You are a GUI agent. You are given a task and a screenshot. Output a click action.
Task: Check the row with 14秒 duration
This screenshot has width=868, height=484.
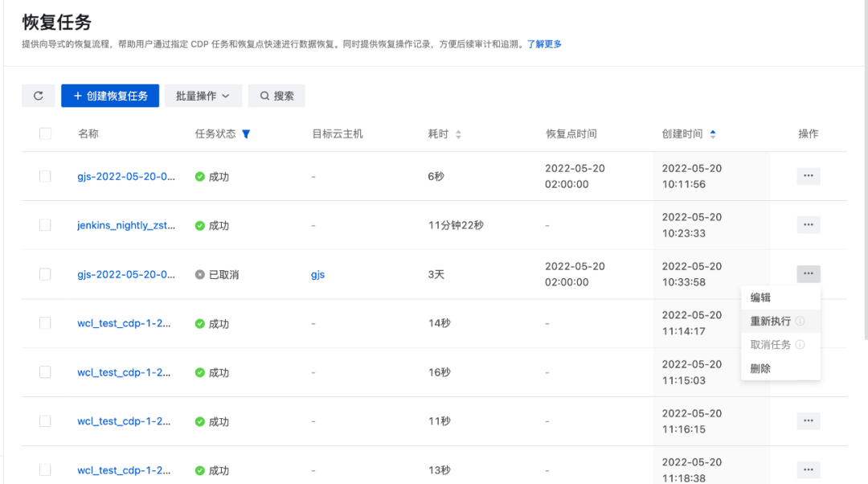(x=45, y=323)
